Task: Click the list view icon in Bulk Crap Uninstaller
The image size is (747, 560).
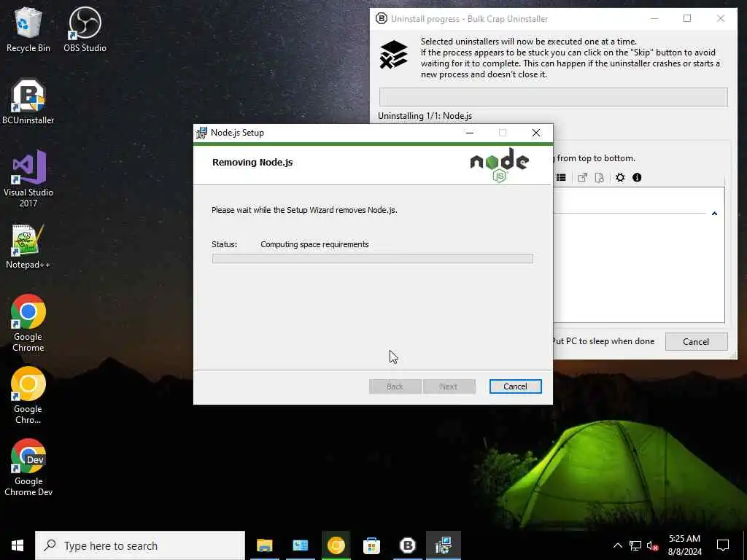Action: (561, 178)
